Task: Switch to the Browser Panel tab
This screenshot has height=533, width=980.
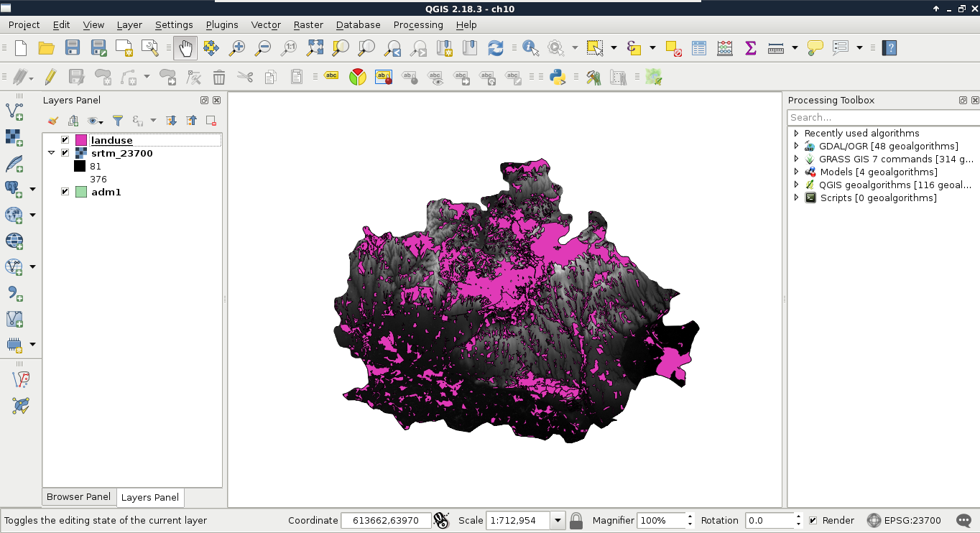Action: 78,496
